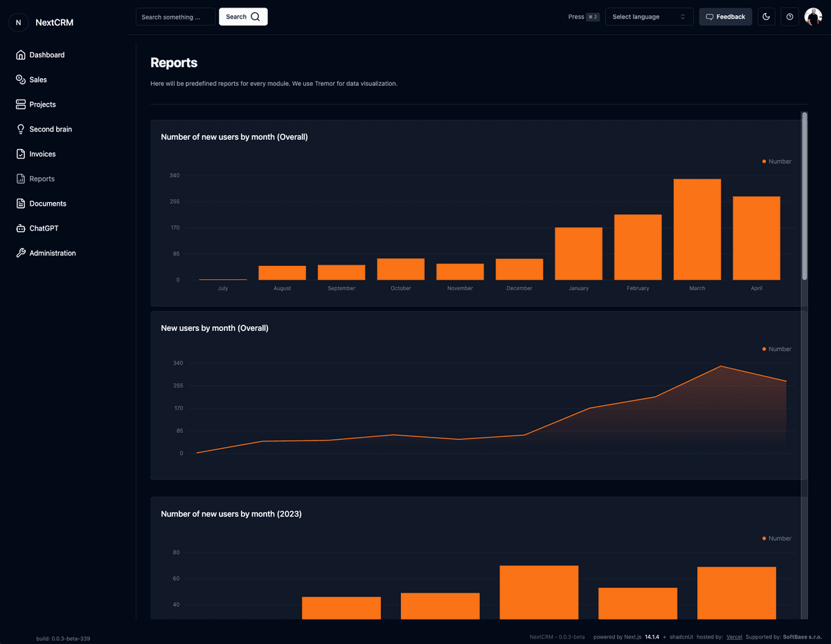Click the Sales coins icon
The height and width of the screenshot is (644, 831).
coord(21,80)
